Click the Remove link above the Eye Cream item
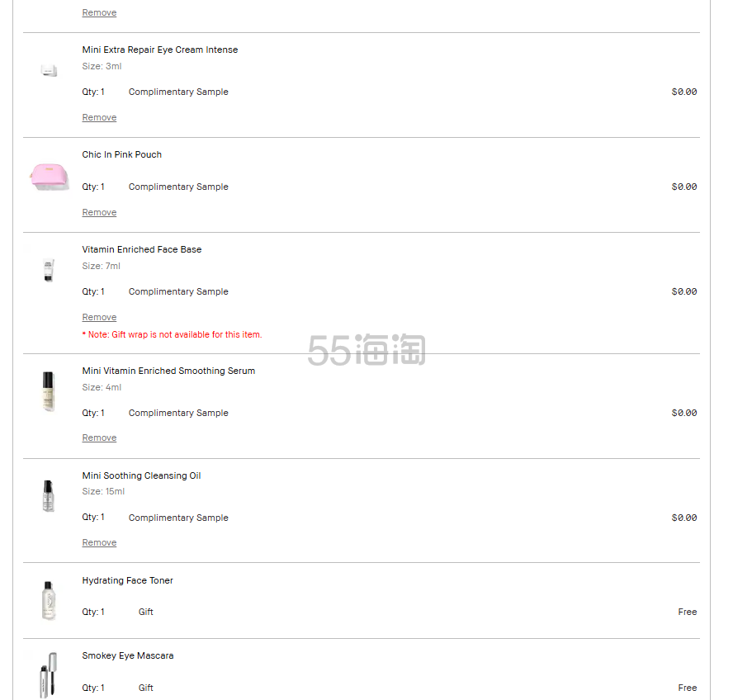733x700 pixels. (99, 13)
